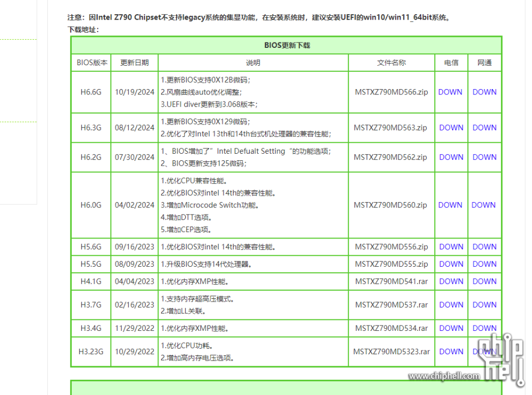This screenshot has width=532, height=395.
Task: Click the 电信 DOWN link for MSTXZ790MD5323.rar
Action: click(451, 352)
